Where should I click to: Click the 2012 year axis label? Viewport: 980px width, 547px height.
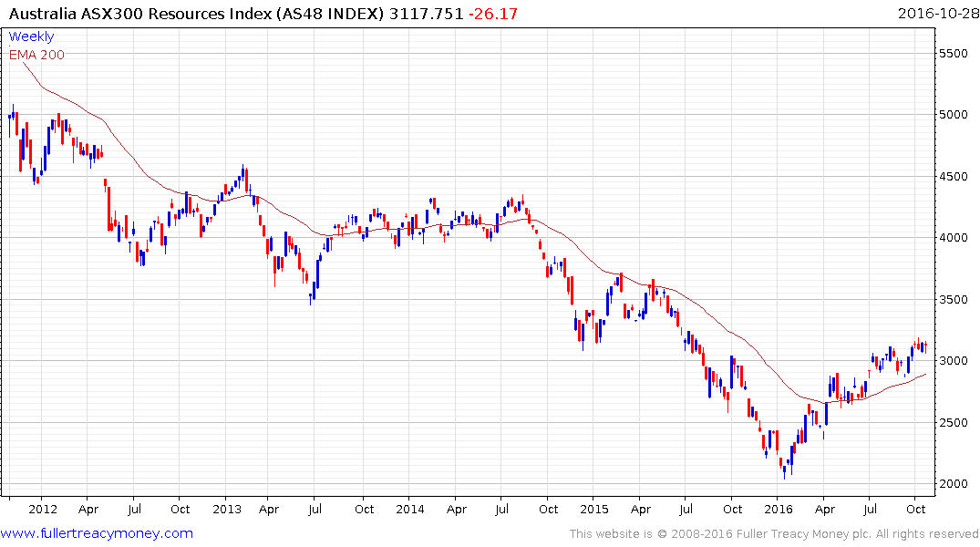[43, 509]
